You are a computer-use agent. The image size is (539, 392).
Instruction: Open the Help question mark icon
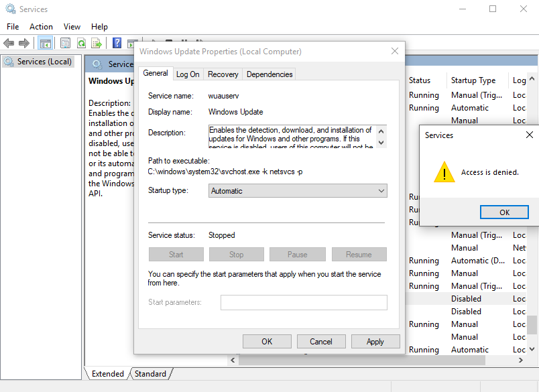[117, 44]
